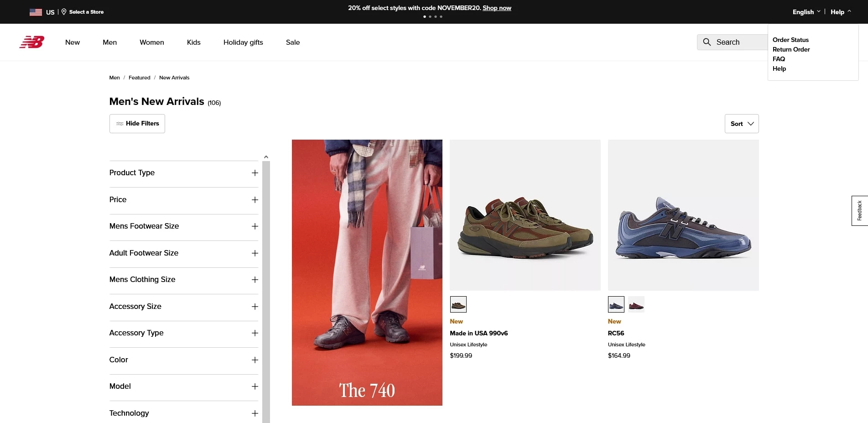Select the burgundy RC56 colorway swatch
The image size is (868, 423).
coord(636,304)
